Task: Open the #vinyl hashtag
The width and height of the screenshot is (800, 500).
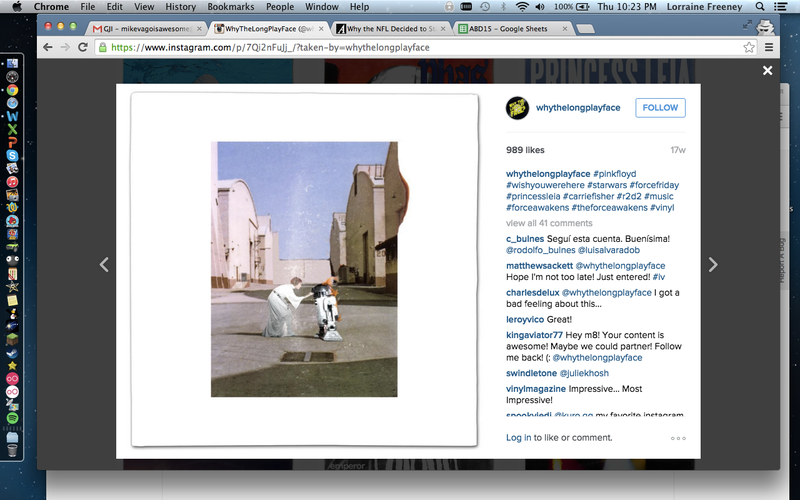Action: tap(662, 208)
